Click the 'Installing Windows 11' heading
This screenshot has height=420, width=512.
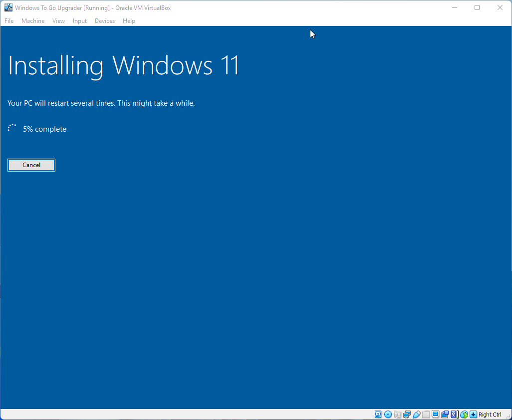(124, 66)
